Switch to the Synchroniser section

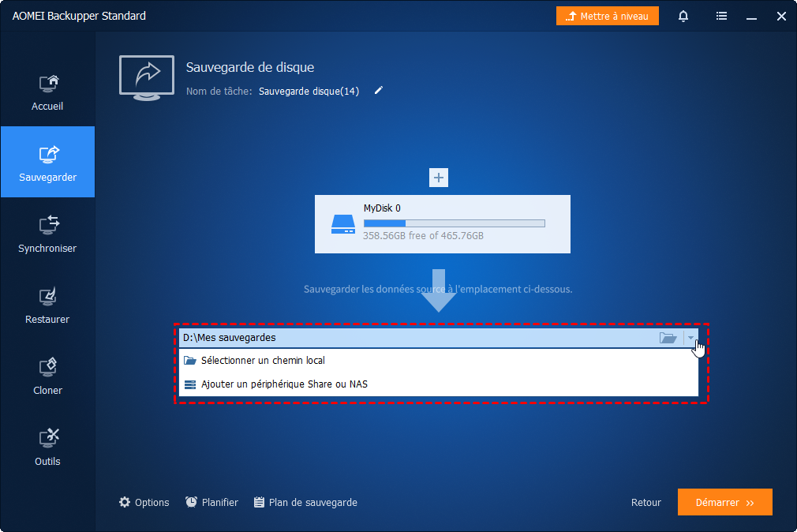pos(47,234)
